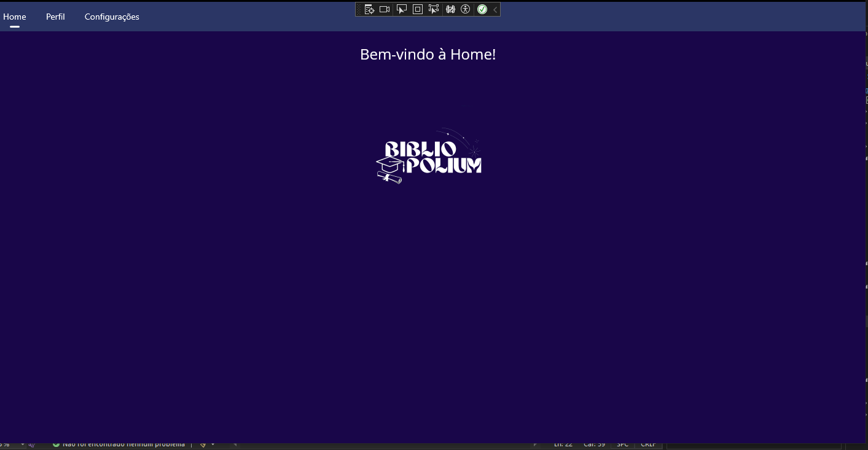Click the camera capture icon in the debug toolbar
The image size is (868, 450).
pos(384,9)
